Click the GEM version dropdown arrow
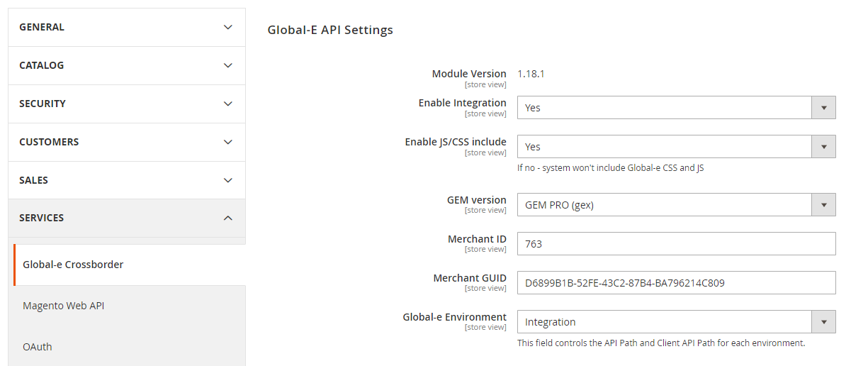Viewport: 868px width, 366px height. tap(823, 205)
